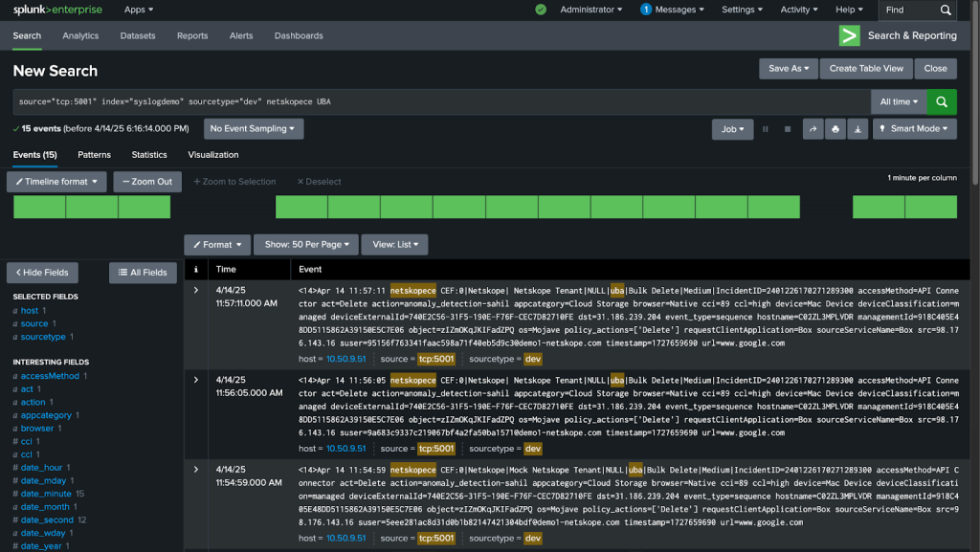Click the date_second field link
The image size is (980, 552).
click(x=47, y=519)
